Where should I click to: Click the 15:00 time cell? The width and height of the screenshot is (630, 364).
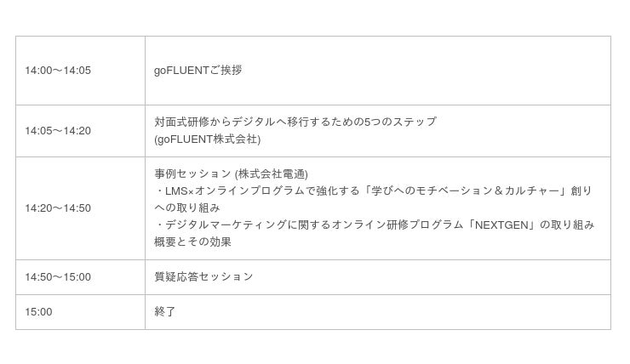(38, 312)
